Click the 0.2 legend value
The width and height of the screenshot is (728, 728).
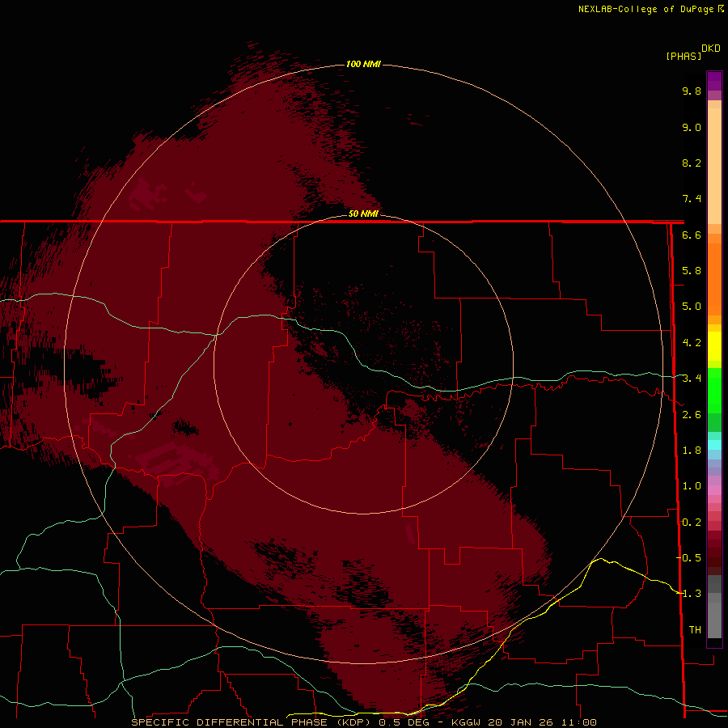(692, 523)
